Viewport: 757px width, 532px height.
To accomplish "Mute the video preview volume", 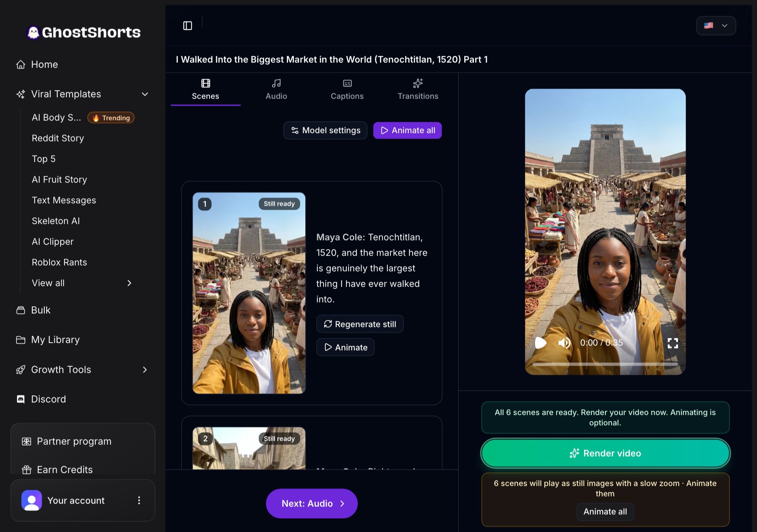I will (x=564, y=343).
